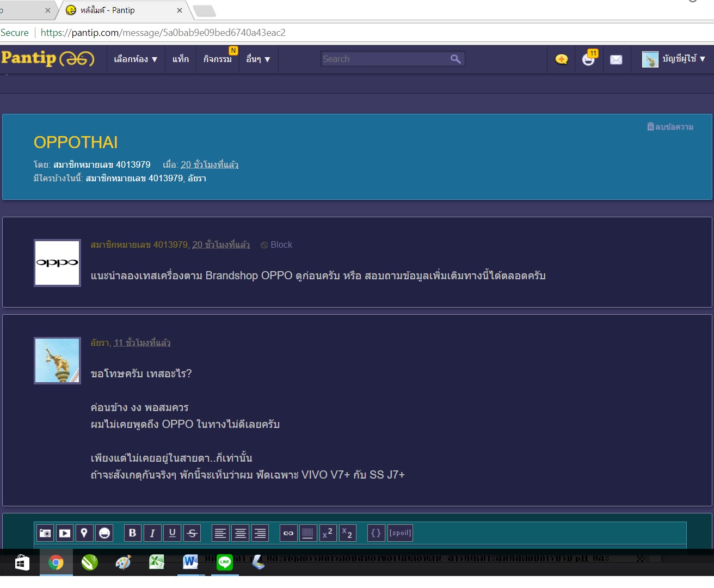The image size is (714, 588).
Task: Switch to Word on the taskbar
Action: [190, 562]
